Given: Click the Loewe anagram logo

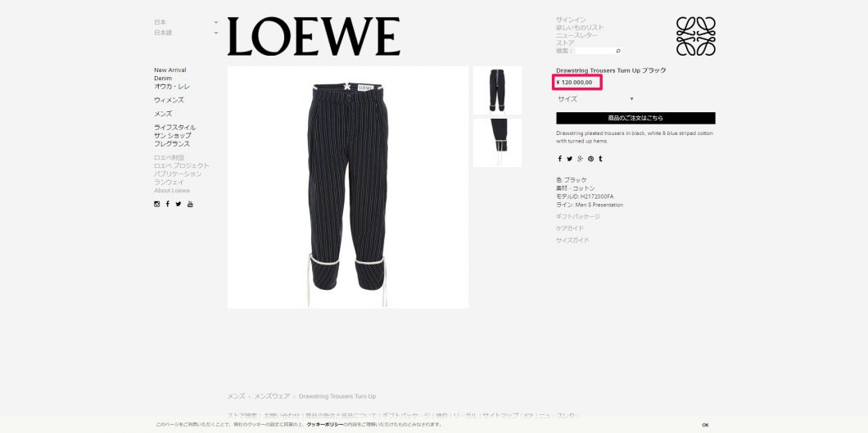Looking at the screenshot, I should [696, 37].
